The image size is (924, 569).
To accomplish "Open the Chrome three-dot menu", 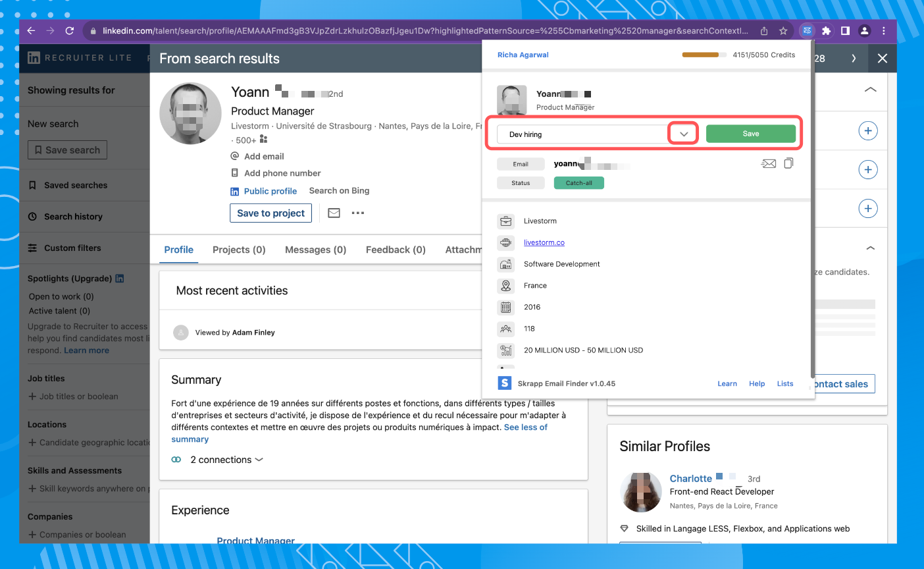I will (884, 31).
